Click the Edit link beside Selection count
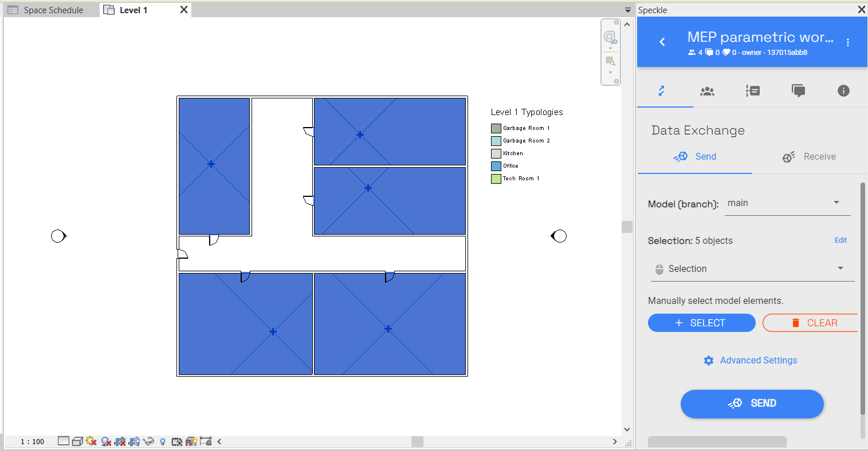The image size is (868, 451). point(840,240)
